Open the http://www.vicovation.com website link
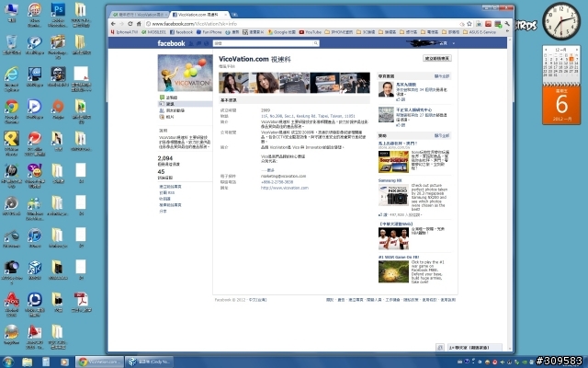 (285, 188)
